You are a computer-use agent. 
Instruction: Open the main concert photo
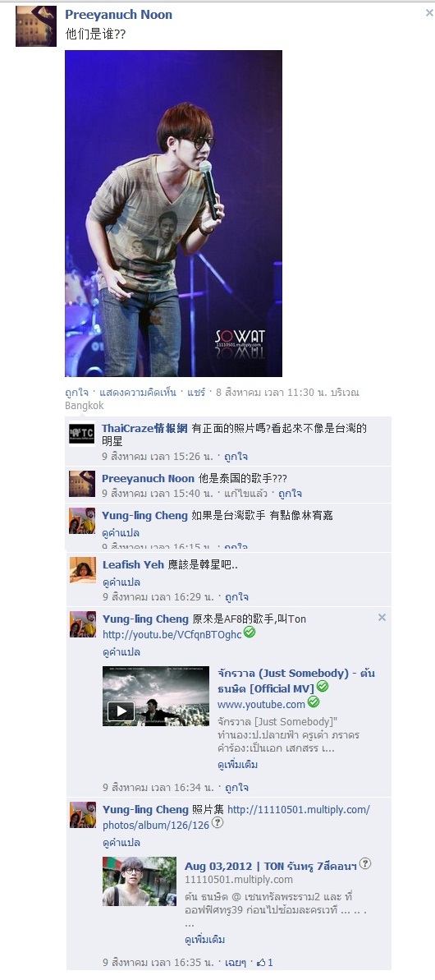click(173, 213)
